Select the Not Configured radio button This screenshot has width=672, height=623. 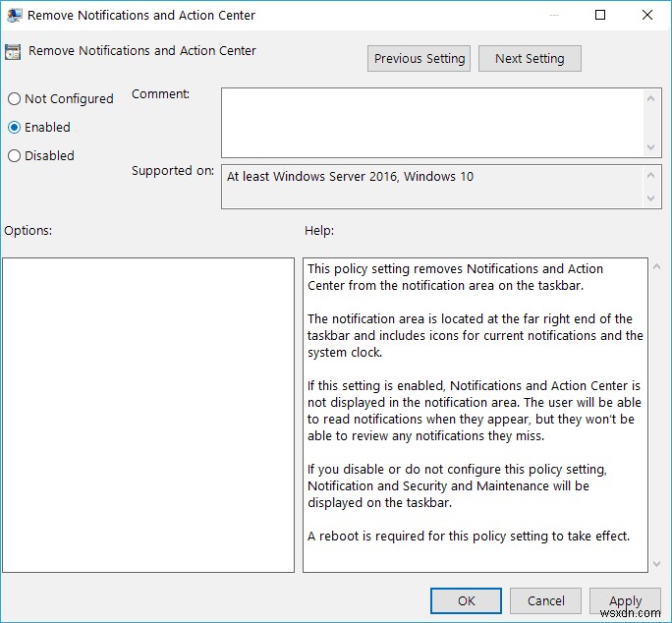pos(15,99)
